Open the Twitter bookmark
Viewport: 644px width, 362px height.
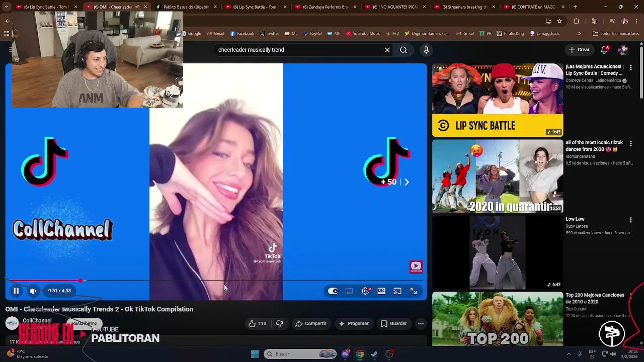[x=269, y=34]
